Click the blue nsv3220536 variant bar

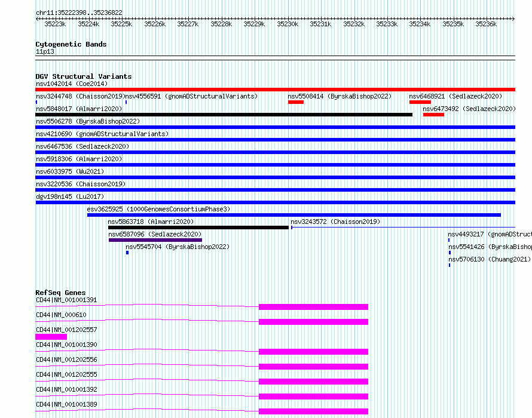pos(275,190)
